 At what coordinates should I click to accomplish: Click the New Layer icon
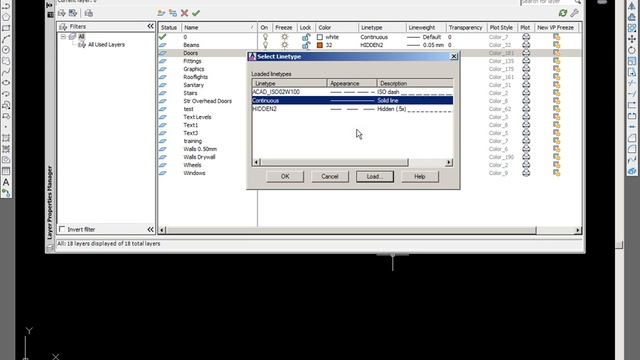point(161,13)
